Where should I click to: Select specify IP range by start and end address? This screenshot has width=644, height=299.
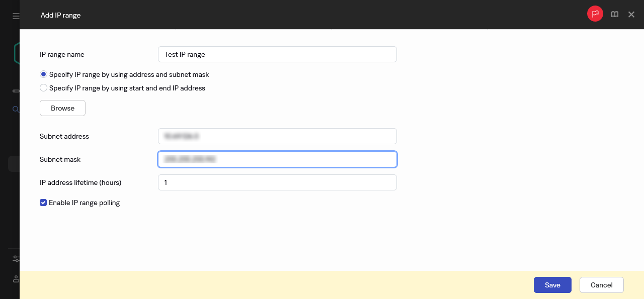43,87
